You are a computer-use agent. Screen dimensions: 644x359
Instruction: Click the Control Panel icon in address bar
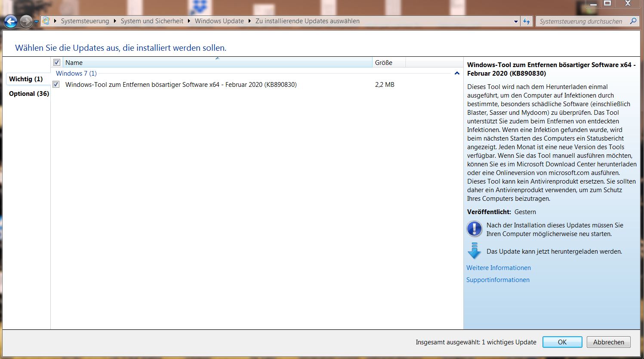(x=46, y=21)
